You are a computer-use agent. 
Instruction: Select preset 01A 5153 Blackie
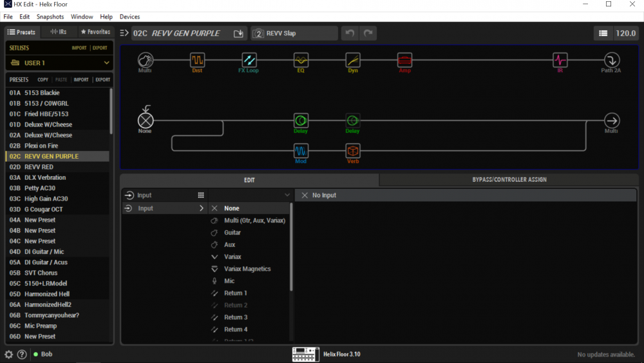tap(57, 93)
